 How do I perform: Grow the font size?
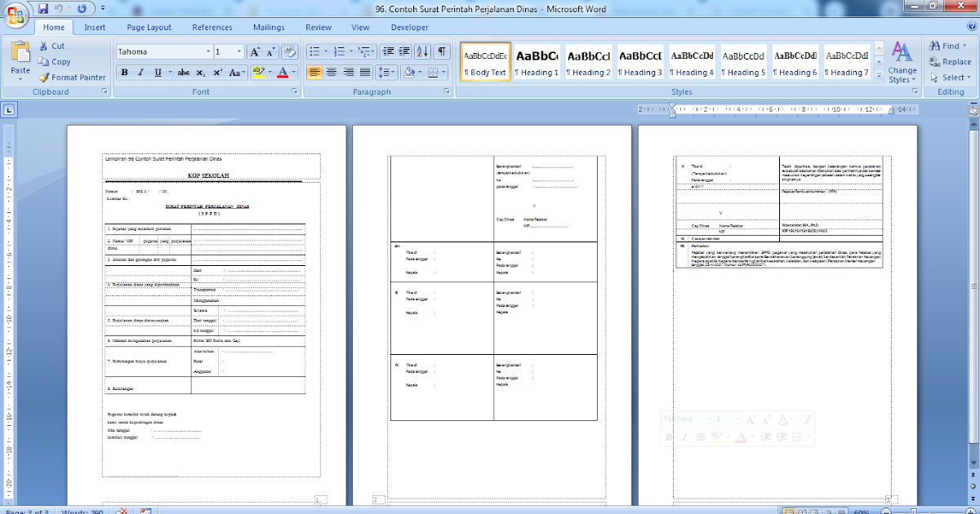tap(256, 51)
